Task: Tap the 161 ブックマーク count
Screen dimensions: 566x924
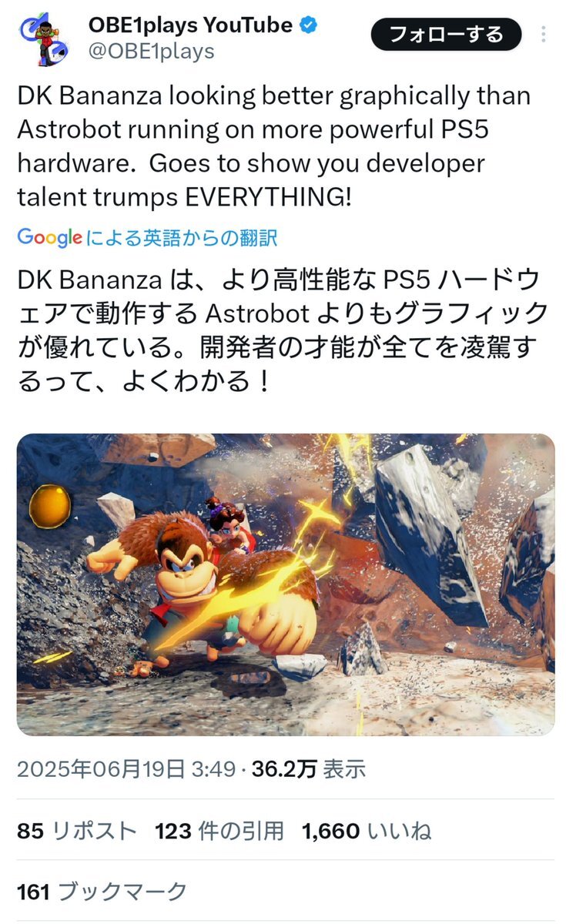Action: point(102,892)
